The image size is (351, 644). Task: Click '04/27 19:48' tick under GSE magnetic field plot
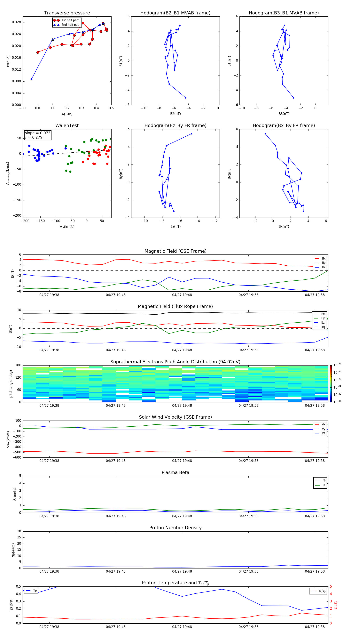click(182, 295)
